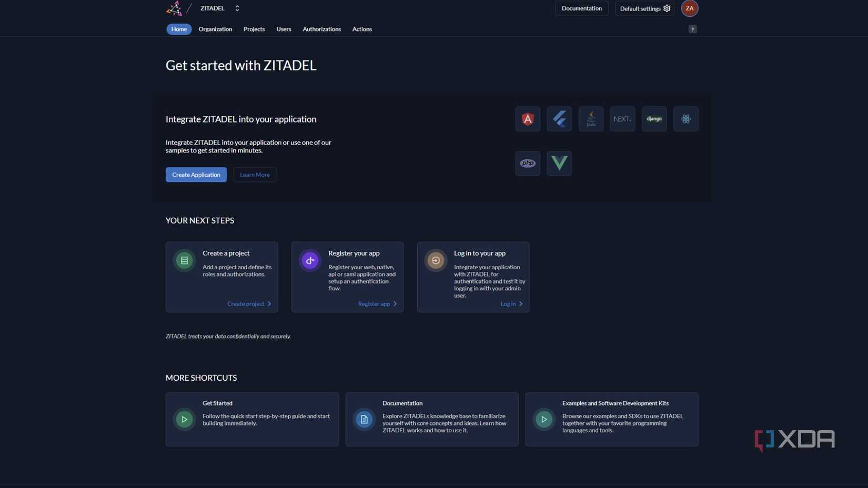Click the Create a project card icon
The height and width of the screenshot is (488, 868).
tap(184, 260)
